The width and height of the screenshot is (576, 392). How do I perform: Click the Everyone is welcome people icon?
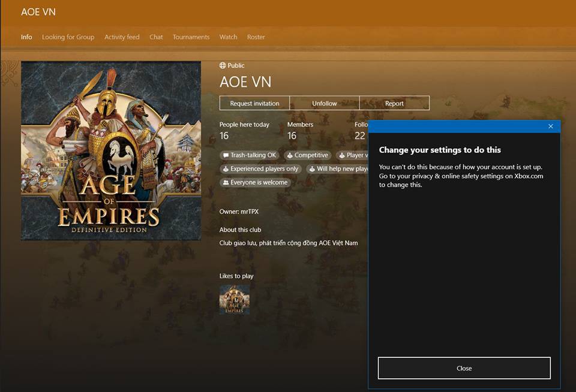[225, 182]
